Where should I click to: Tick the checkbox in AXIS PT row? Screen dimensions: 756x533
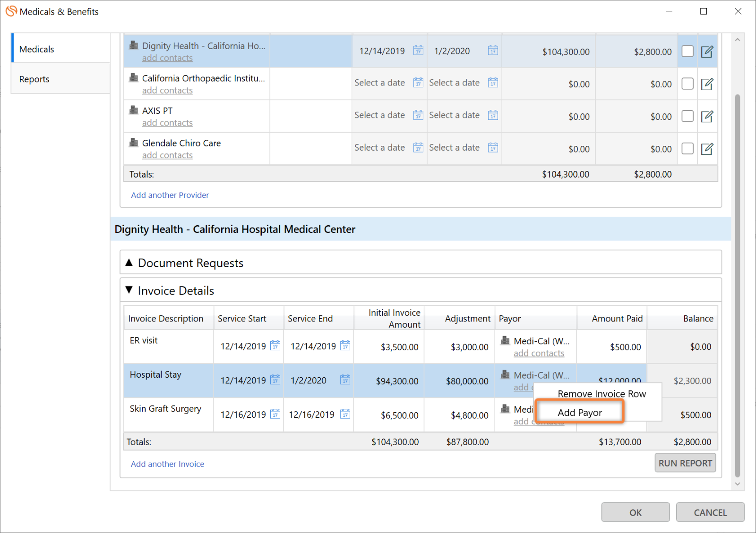click(x=687, y=116)
